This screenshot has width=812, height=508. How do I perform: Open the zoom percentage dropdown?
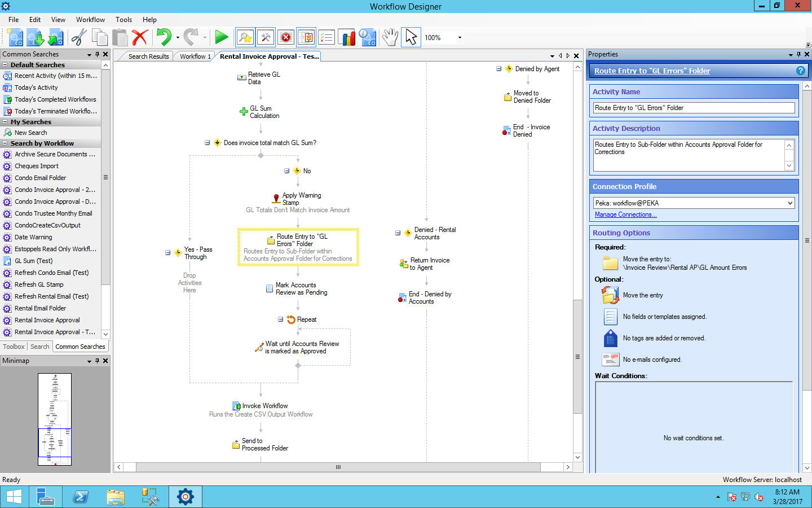click(460, 38)
